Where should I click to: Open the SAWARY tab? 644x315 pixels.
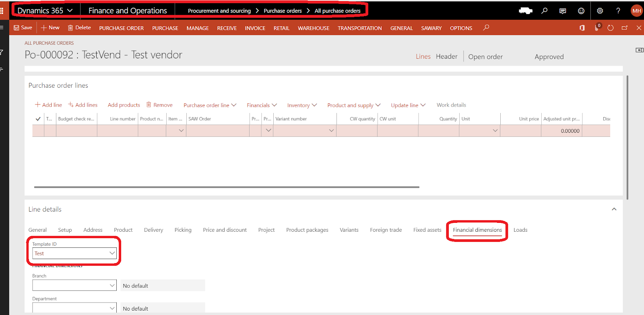click(x=431, y=28)
